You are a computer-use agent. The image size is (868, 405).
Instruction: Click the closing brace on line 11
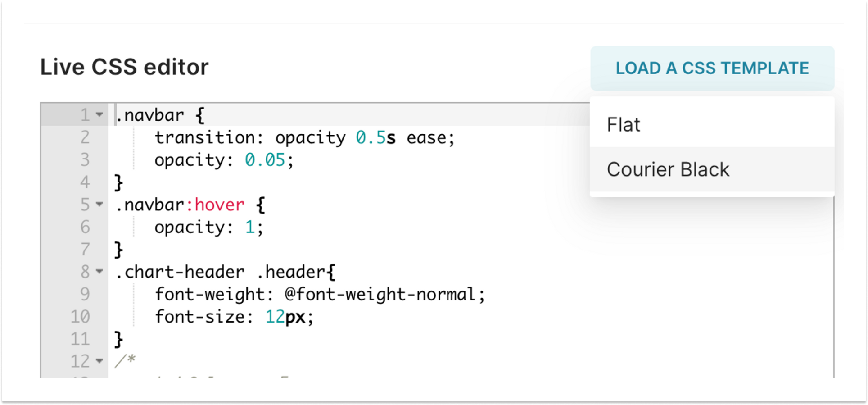[119, 339]
